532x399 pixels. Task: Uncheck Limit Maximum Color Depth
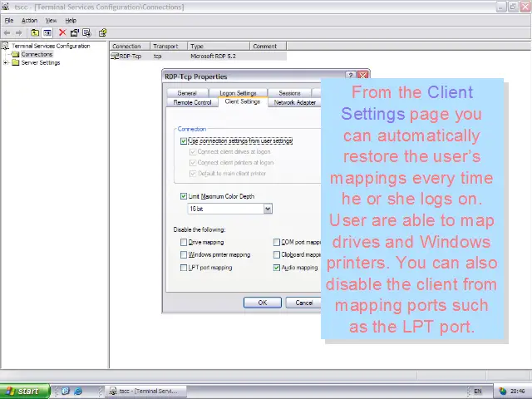[184, 196]
